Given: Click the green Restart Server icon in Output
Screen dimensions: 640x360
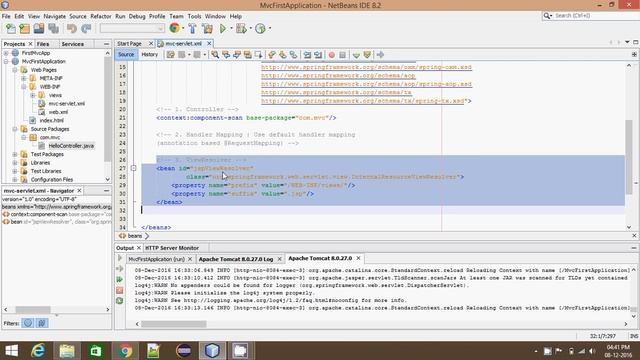Looking at the screenshot, I should point(120,301).
